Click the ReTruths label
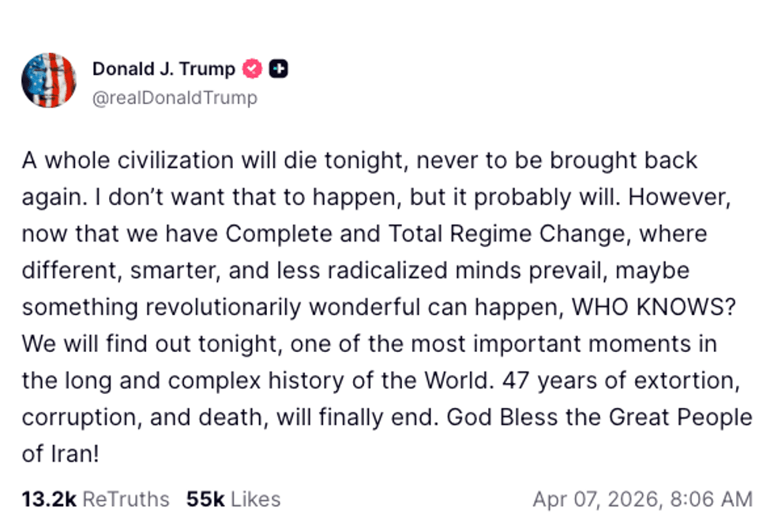This screenshot has width=774, height=532. [126, 500]
